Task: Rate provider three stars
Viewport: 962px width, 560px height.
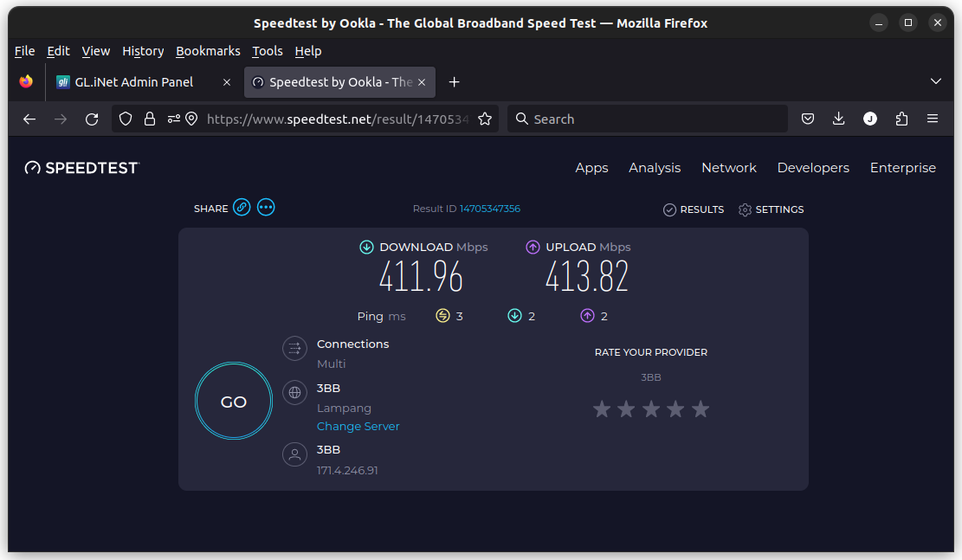Action: click(x=651, y=409)
